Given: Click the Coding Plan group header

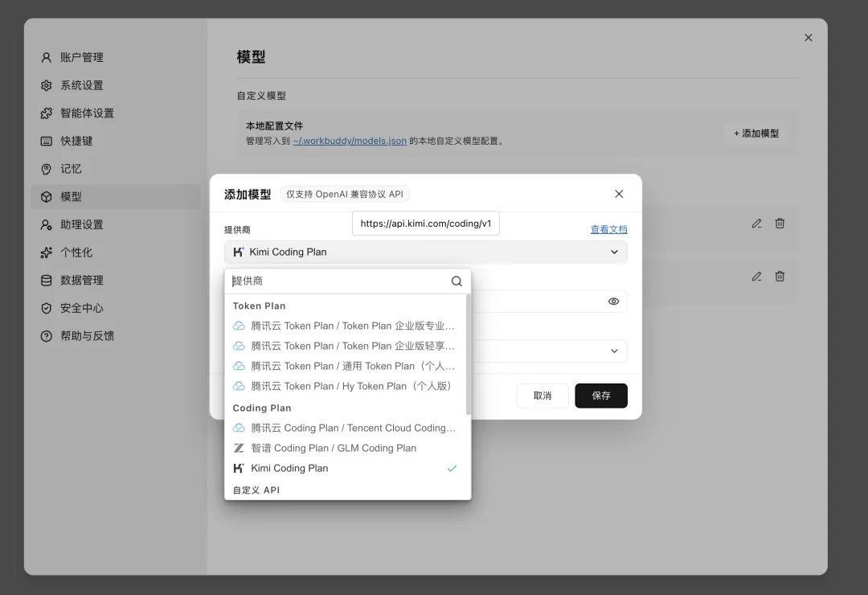Looking at the screenshot, I should pos(262,408).
